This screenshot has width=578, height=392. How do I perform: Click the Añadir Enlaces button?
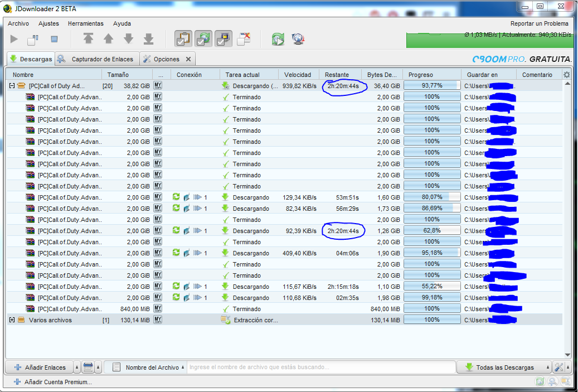40,367
